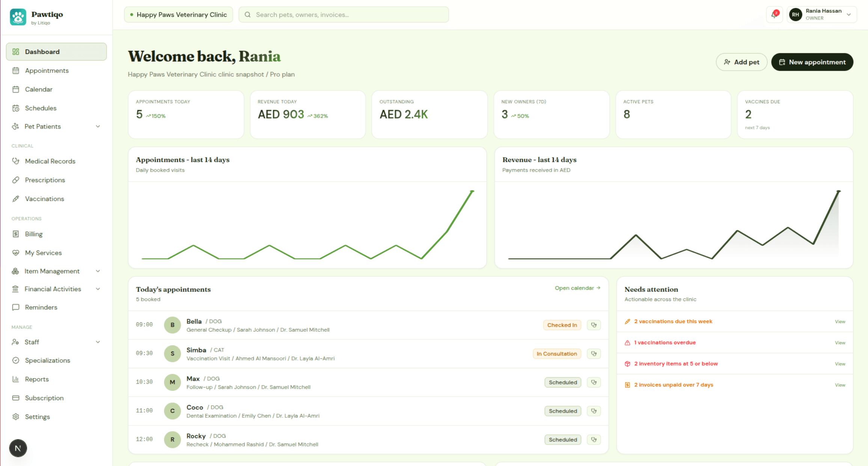
Task: Open the Happy Paws Veterinary Clinic selector
Action: (x=178, y=15)
